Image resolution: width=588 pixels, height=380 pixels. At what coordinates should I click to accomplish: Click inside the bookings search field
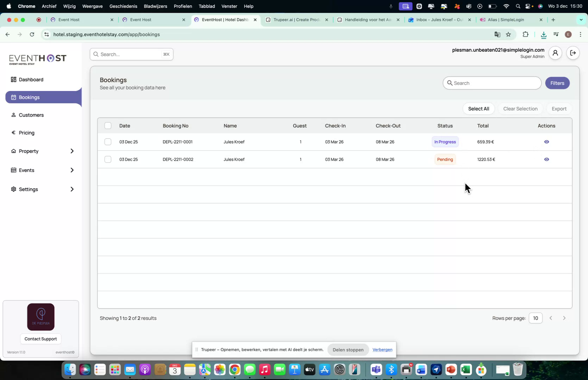coord(492,83)
